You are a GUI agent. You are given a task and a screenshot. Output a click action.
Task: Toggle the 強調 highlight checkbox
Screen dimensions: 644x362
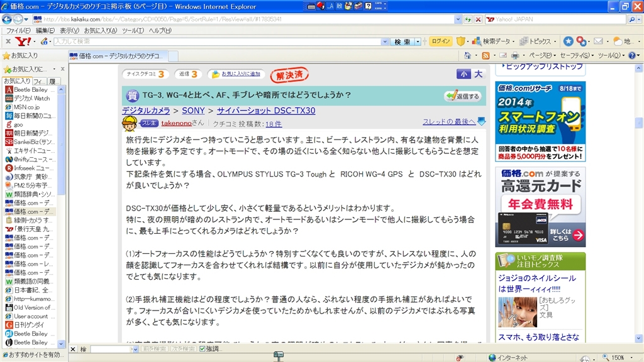202,349
